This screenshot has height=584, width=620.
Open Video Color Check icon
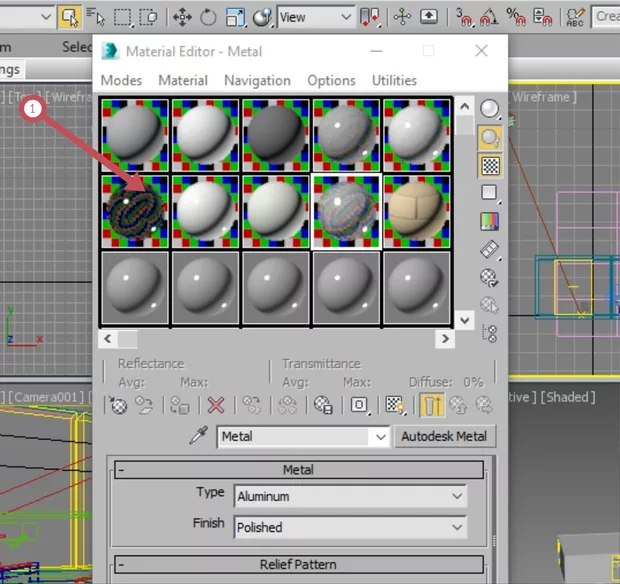tap(489, 220)
